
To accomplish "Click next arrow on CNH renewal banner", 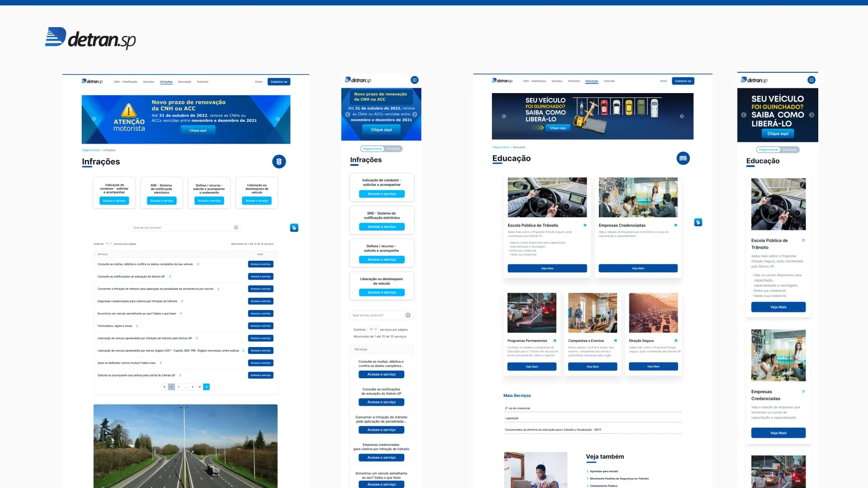I will [x=278, y=119].
